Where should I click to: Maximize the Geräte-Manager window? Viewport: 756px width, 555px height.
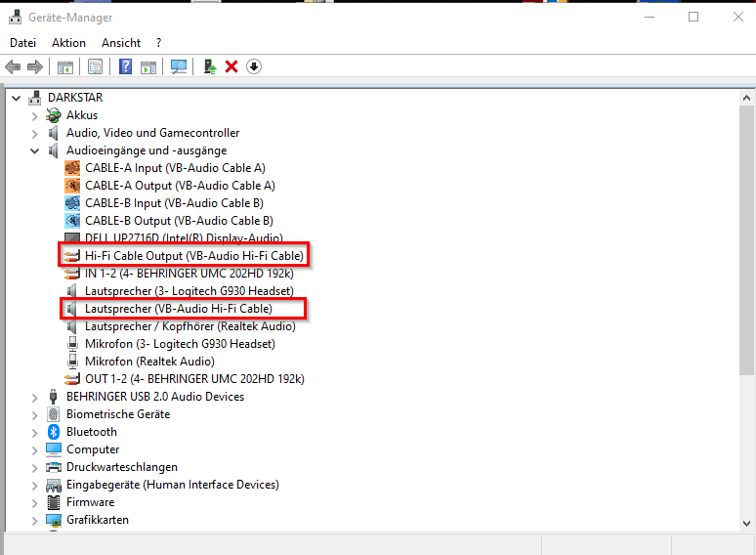pyautogui.click(x=693, y=18)
